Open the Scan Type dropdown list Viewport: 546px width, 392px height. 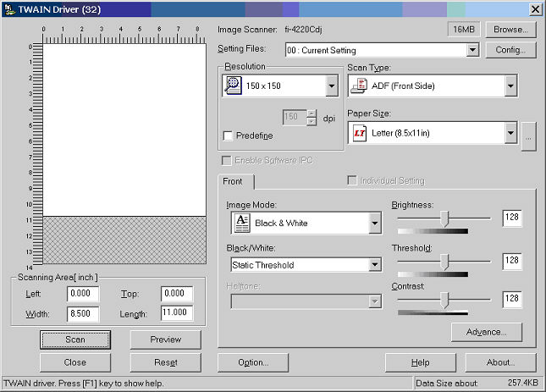point(510,86)
